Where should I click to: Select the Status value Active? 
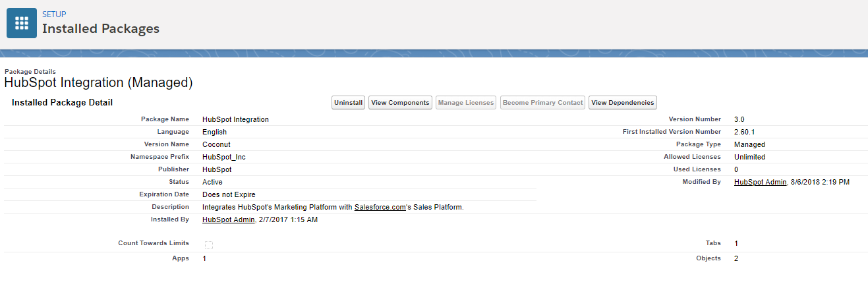click(x=213, y=182)
